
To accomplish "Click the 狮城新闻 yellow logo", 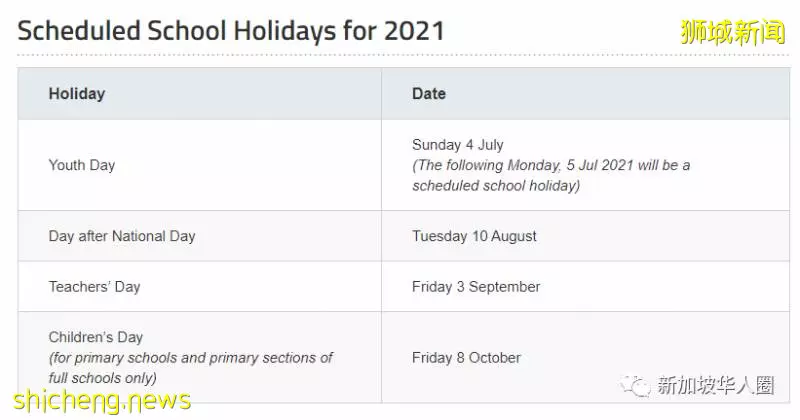I will [x=733, y=33].
